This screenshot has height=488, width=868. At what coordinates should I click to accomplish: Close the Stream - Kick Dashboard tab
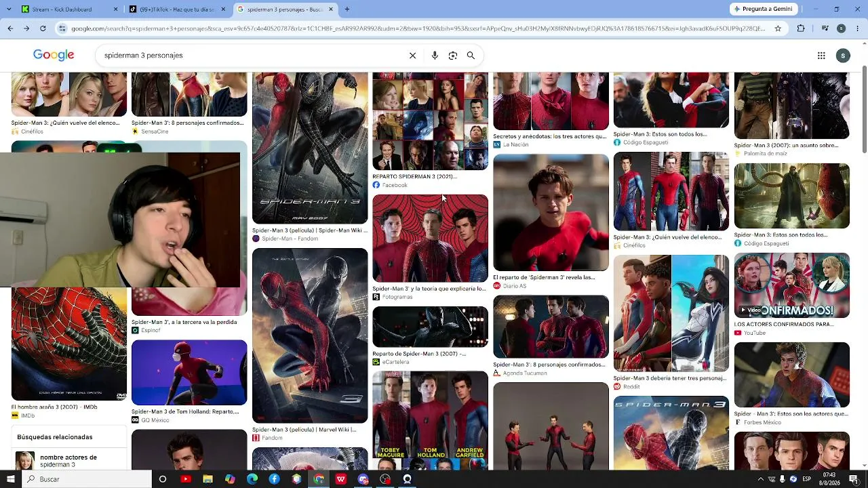115,9
